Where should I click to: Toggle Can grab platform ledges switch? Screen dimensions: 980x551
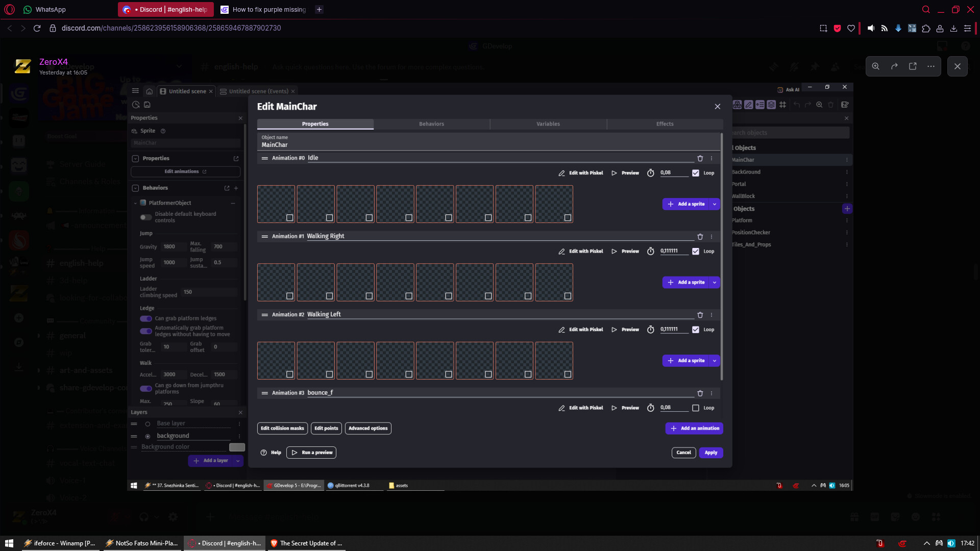click(x=146, y=318)
